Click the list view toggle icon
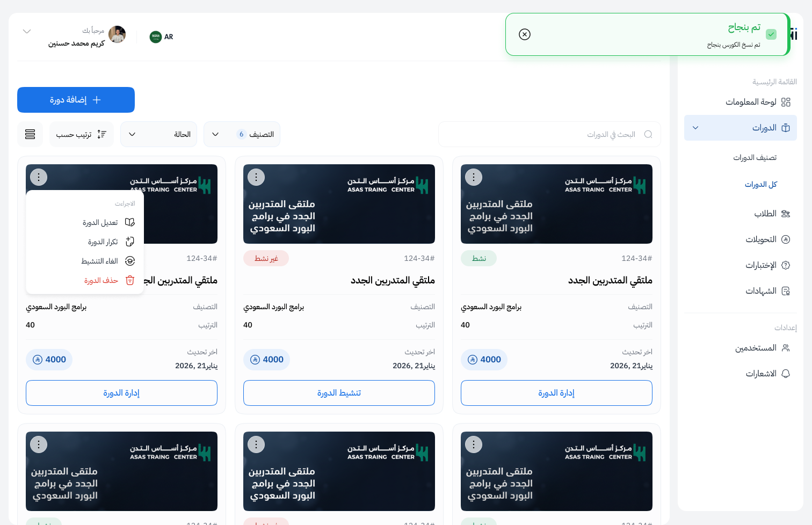This screenshot has height=525, width=812. [x=30, y=134]
